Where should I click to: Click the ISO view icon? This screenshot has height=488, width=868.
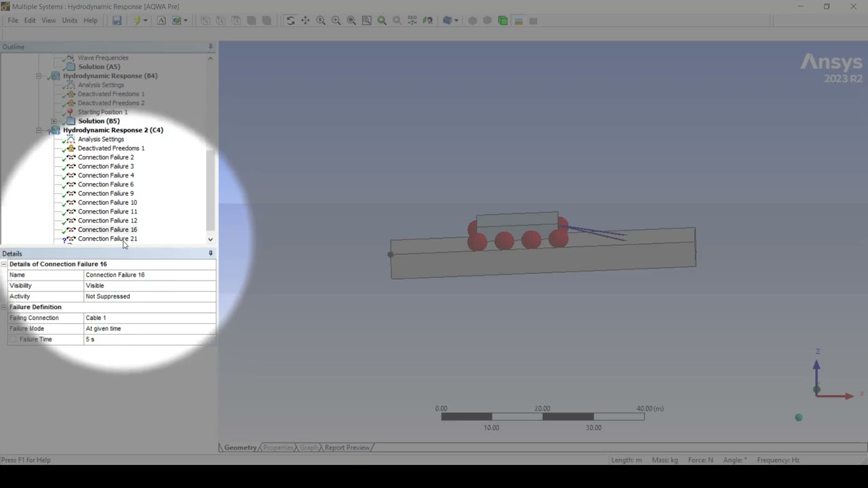coord(412,20)
